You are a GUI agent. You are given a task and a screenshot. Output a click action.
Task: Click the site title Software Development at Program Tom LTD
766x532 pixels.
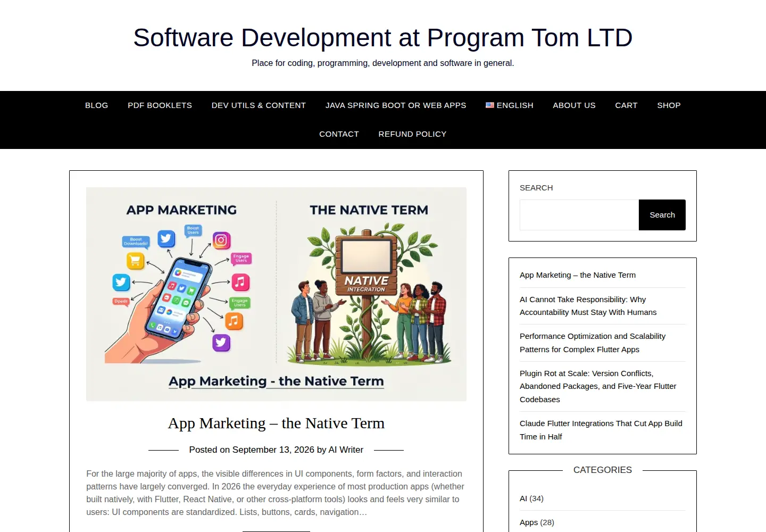coord(382,38)
